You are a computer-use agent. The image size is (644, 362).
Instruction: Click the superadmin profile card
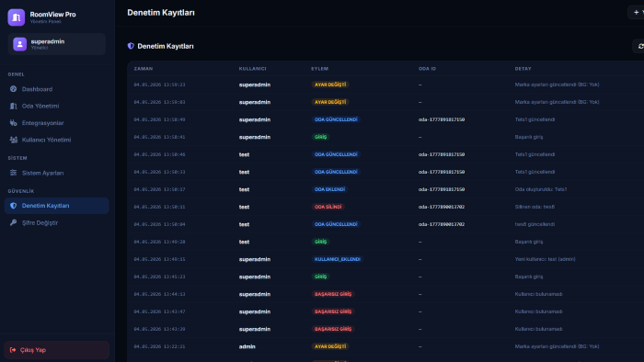57,44
